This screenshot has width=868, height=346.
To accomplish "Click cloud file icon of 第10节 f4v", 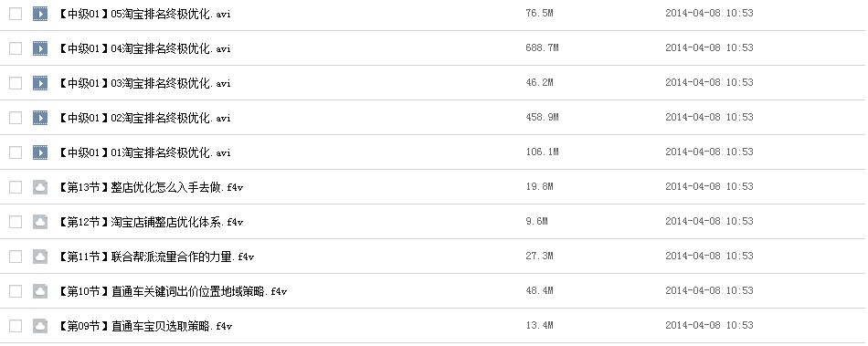I will coord(40,291).
